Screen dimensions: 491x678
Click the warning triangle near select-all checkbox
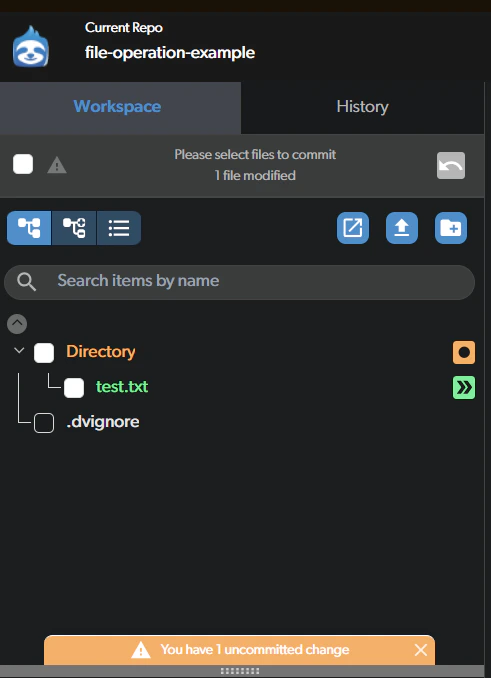coord(57,165)
